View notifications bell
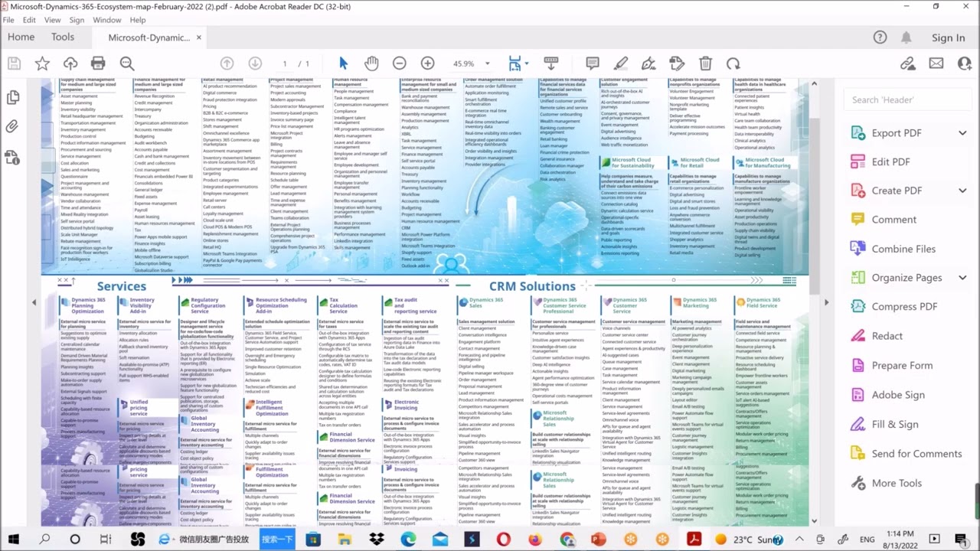Image resolution: width=980 pixels, height=551 pixels. click(x=906, y=37)
